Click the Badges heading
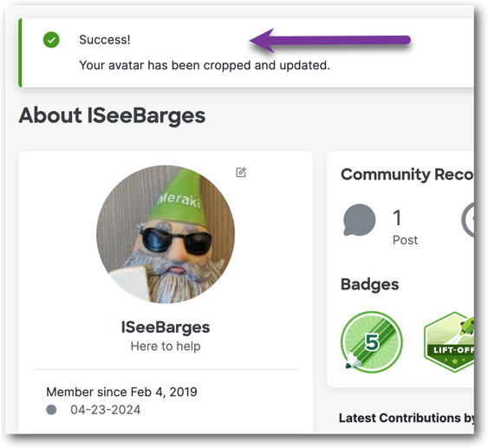The image size is (488, 448). click(x=370, y=284)
